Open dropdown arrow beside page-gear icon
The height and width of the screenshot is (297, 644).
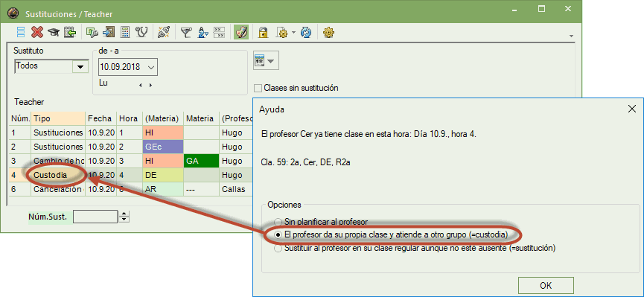click(293, 32)
